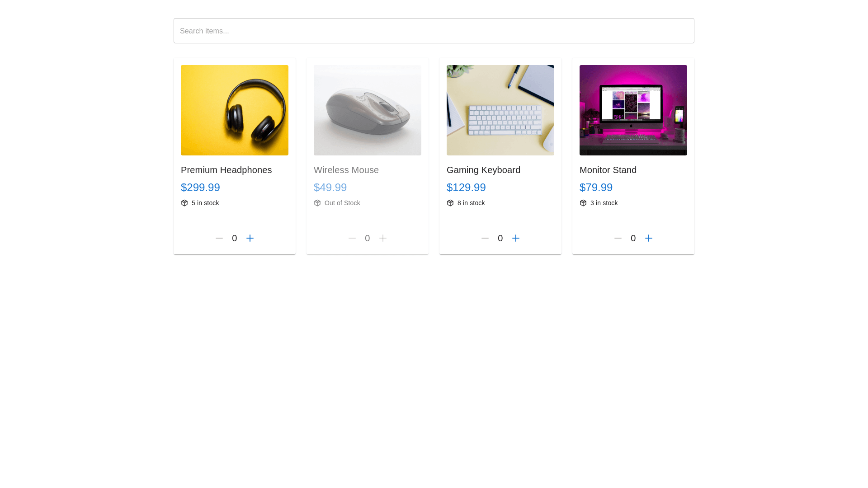Click the stock package icon for Premium Headphones
This screenshot has height=488, width=868.
tap(184, 203)
